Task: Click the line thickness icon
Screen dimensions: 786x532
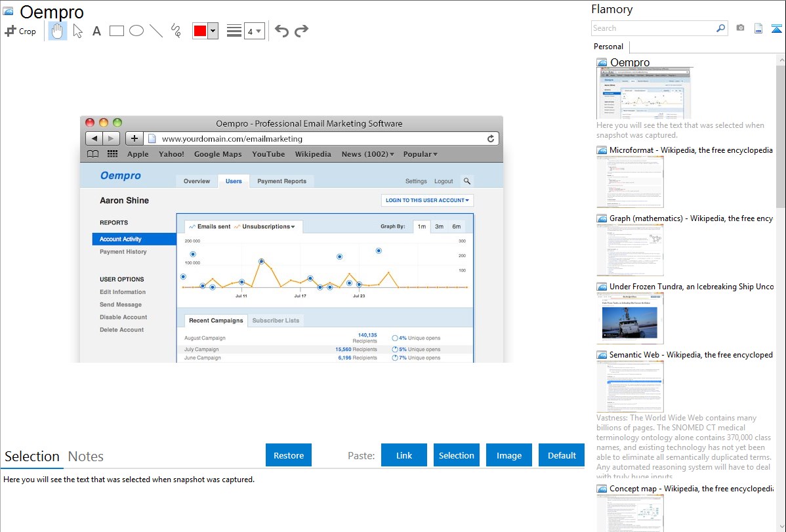Action: 234,31
